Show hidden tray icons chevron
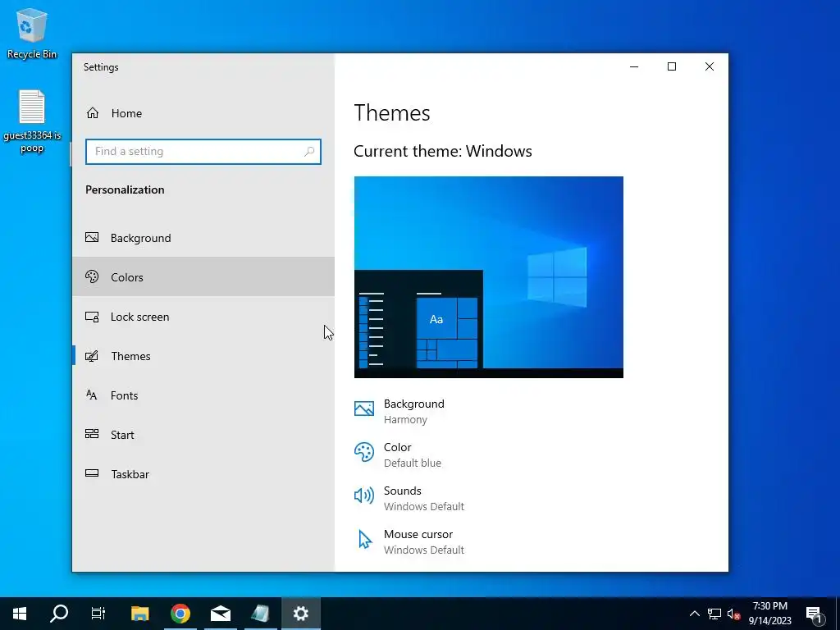The image size is (840, 630). point(694,614)
